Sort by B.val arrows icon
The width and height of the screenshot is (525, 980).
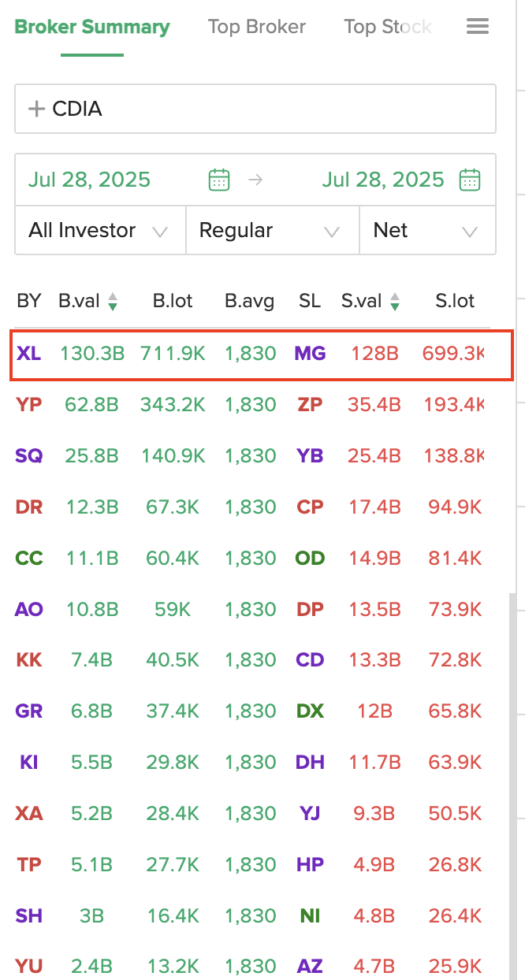pos(113,301)
